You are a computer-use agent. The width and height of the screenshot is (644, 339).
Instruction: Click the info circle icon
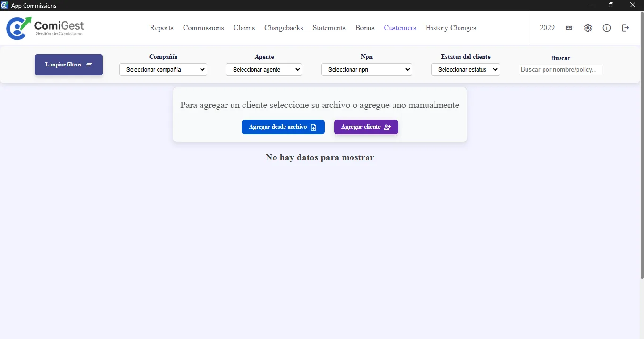[607, 28]
